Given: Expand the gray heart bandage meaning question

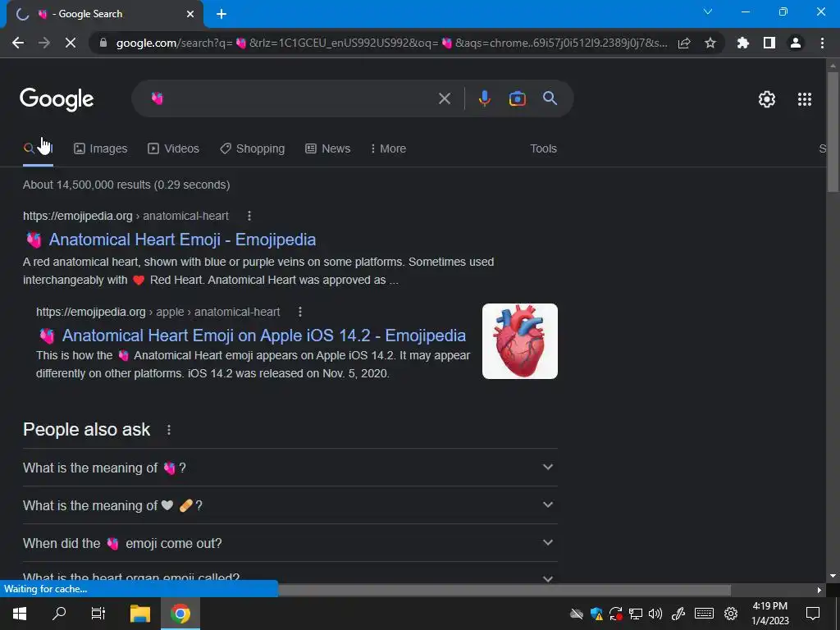Looking at the screenshot, I should pyautogui.click(x=290, y=505).
